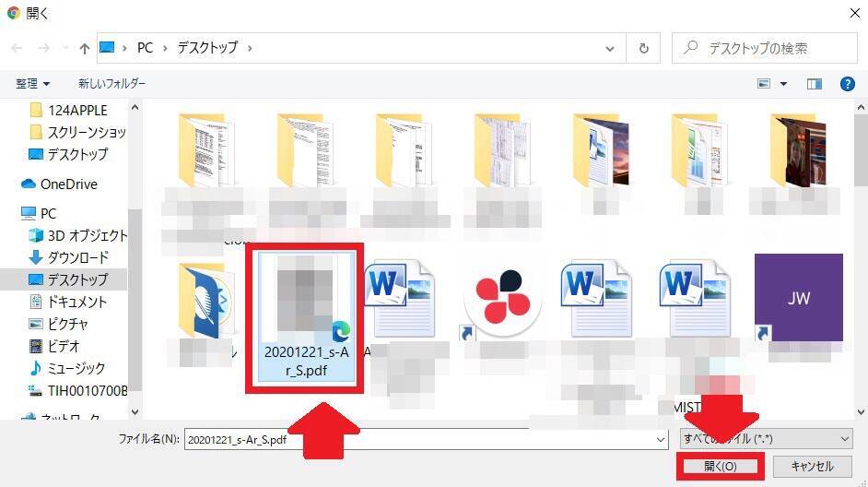Click the 開く(O) button
This screenshot has width=868, height=487.
(721, 467)
